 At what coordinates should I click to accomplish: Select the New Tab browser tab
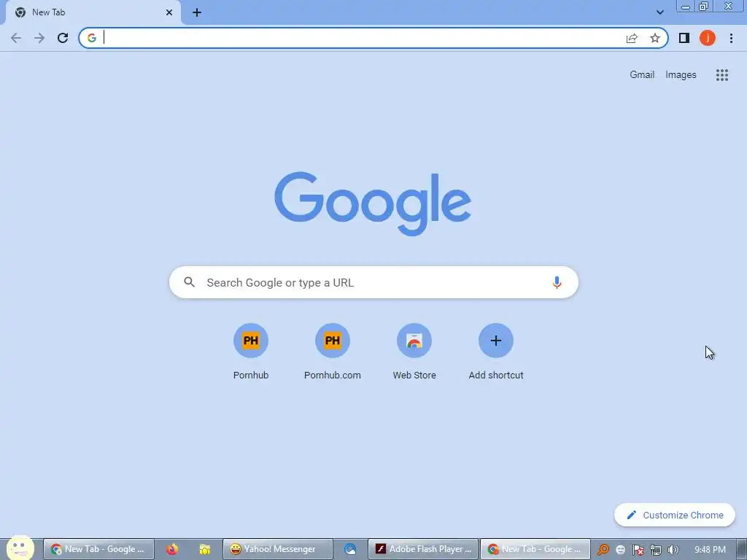coord(93,12)
